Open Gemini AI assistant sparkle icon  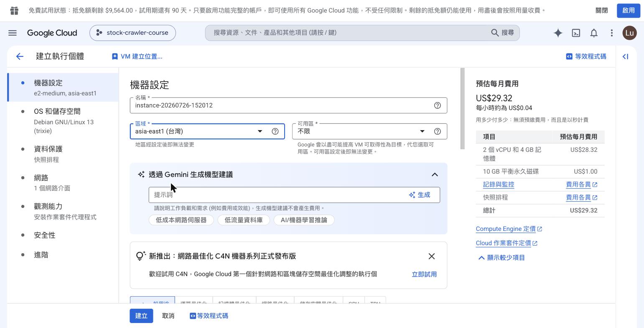pyautogui.click(x=558, y=33)
